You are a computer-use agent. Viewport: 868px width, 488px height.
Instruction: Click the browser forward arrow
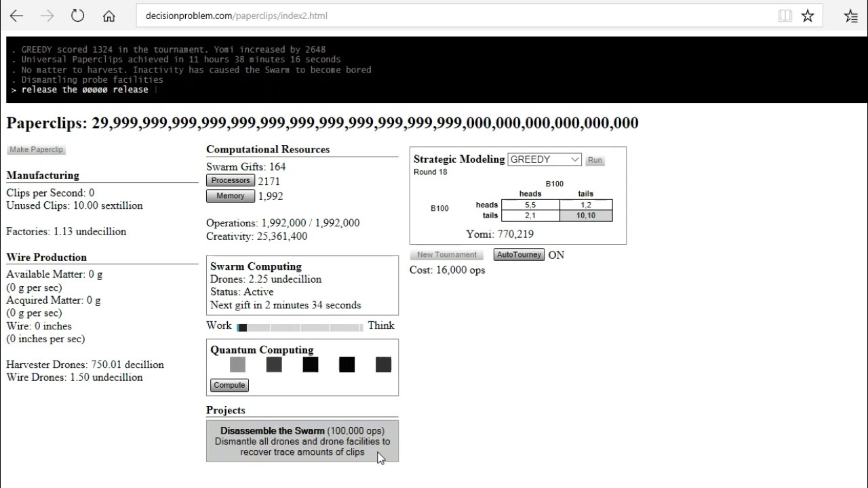tap(47, 16)
